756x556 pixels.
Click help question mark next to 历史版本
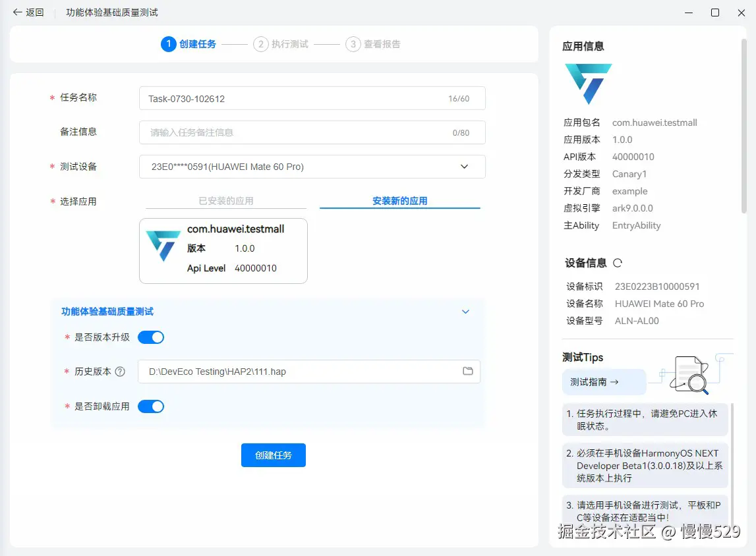[x=121, y=372]
